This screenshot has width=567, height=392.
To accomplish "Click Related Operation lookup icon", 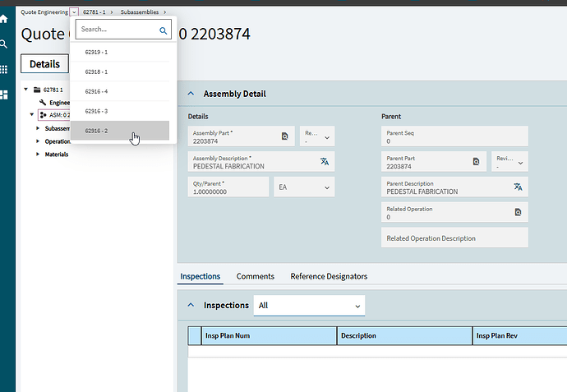I will 518,212.
